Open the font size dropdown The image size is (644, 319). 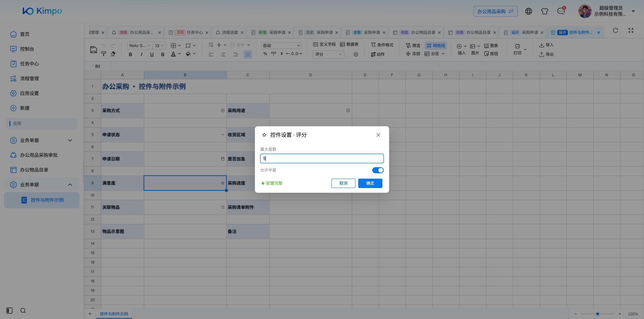pyautogui.click(x=159, y=45)
